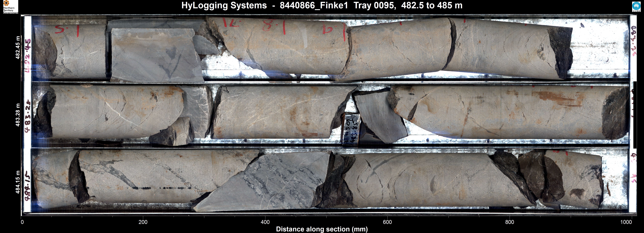The height and width of the screenshot is (233, 644).
Task: Click the red 5.1 marking on core
Action: 67,30
